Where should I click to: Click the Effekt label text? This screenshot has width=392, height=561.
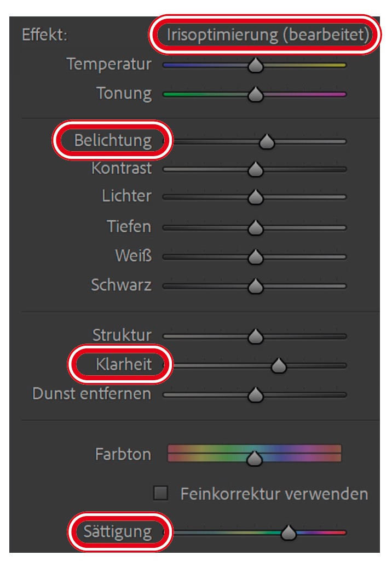[x=44, y=35]
